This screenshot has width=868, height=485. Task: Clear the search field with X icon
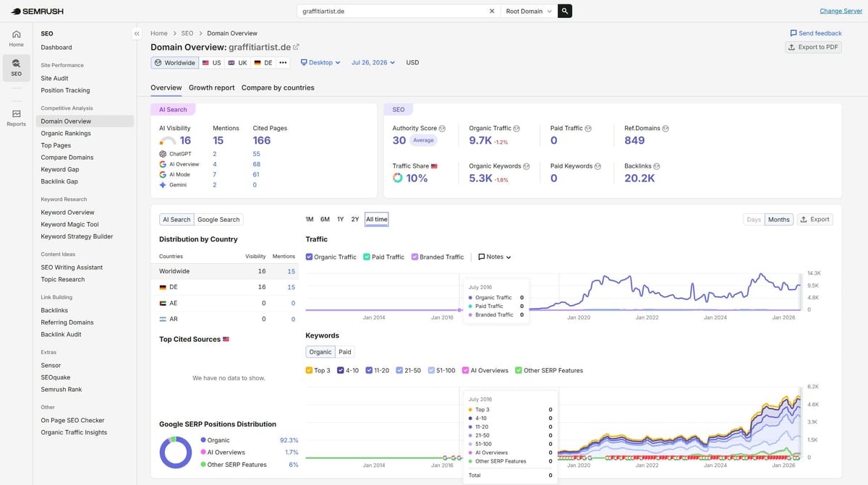[x=492, y=11]
